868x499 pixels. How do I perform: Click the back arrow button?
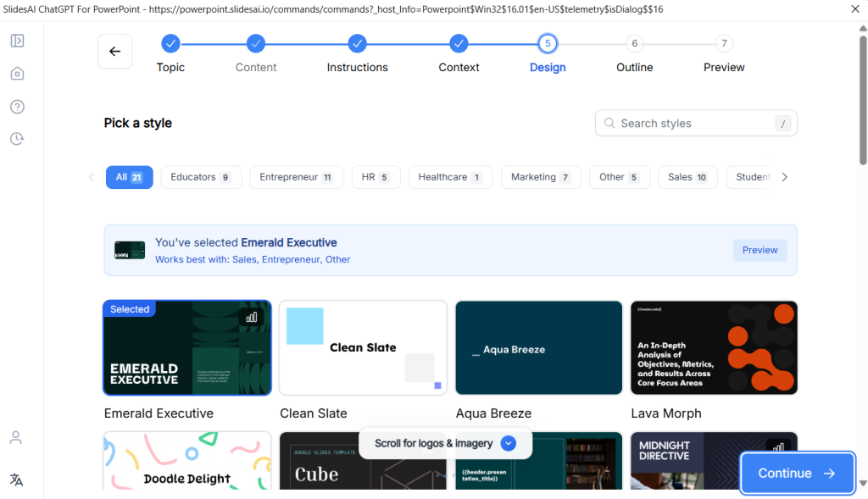pos(114,51)
